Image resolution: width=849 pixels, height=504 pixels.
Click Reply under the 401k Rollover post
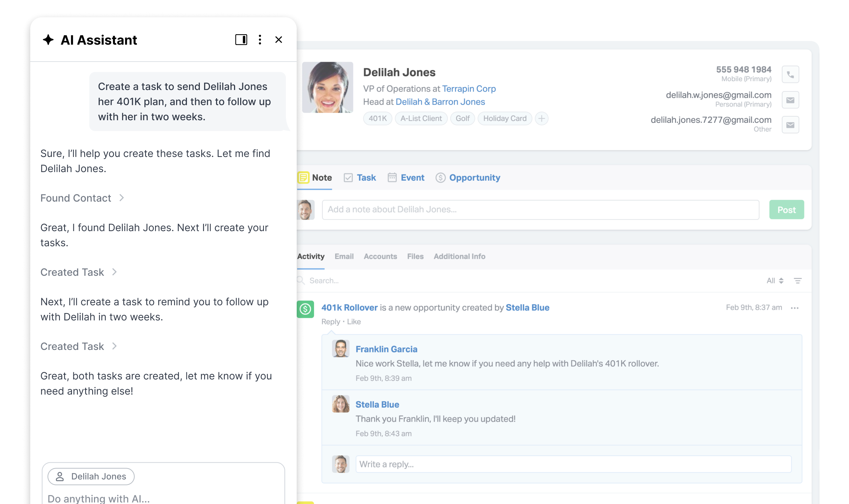pyautogui.click(x=330, y=321)
